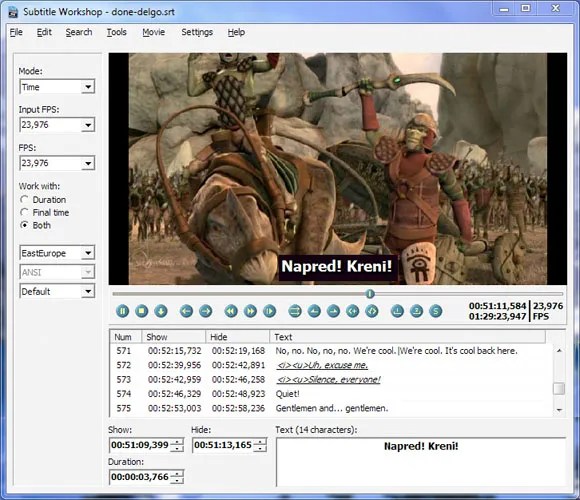
Task: Open the Tools menu
Action: click(x=117, y=32)
